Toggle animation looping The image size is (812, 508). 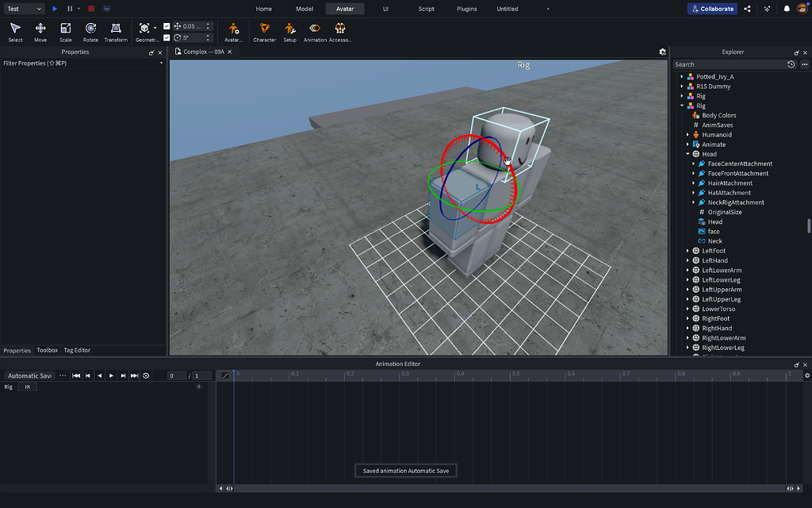(x=146, y=375)
